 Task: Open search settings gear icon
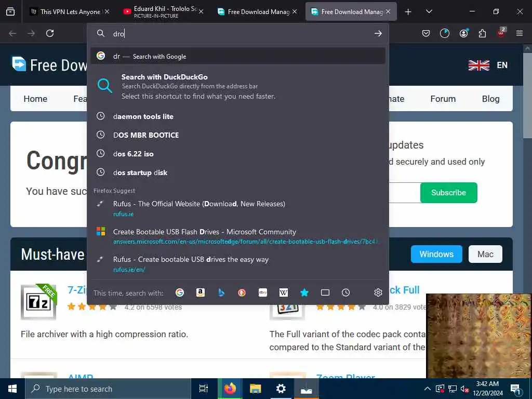pyautogui.click(x=378, y=292)
